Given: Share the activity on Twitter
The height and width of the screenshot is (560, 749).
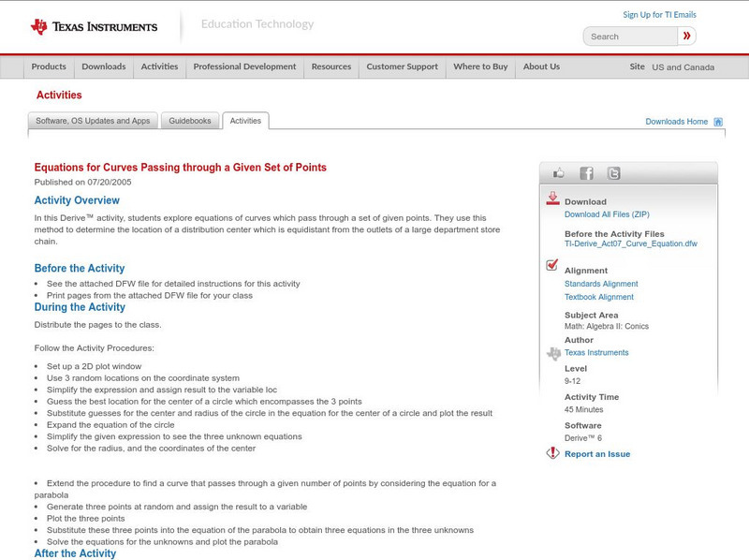Looking at the screenshot, I should pyautogui.click(x=613, y=172).
